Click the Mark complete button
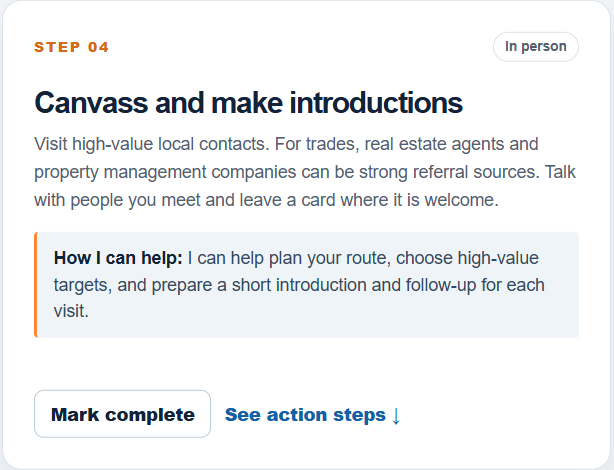This screenshot has width=614, height=470. click(x=122, y=414)
